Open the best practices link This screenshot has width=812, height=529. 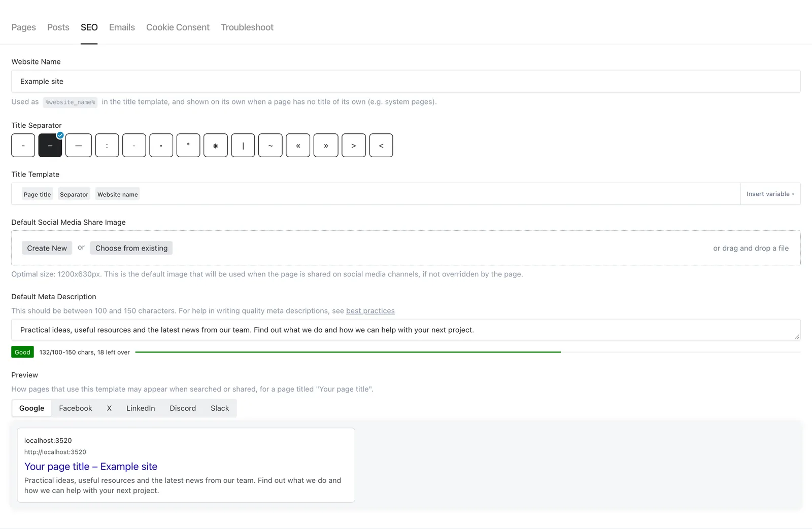tap(370, 311)
